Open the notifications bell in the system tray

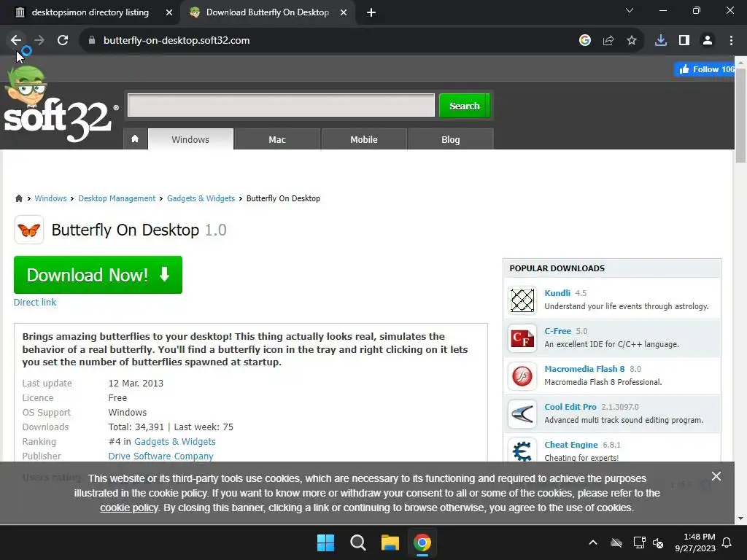click(727, 542)
